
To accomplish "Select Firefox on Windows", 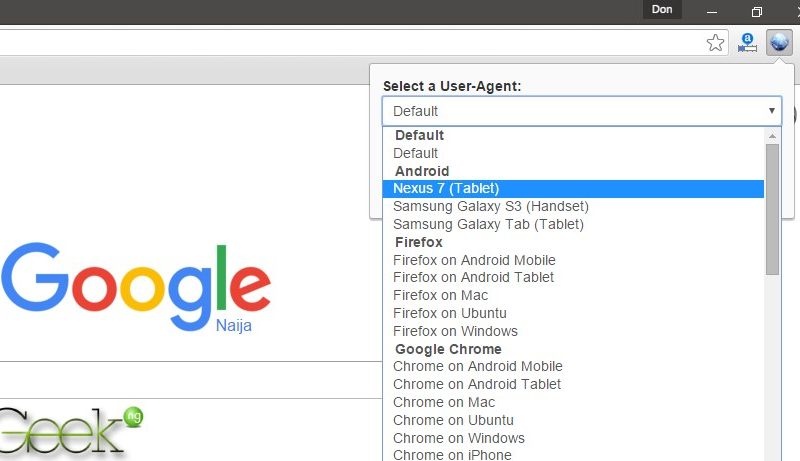I will [x=455, y=331].
